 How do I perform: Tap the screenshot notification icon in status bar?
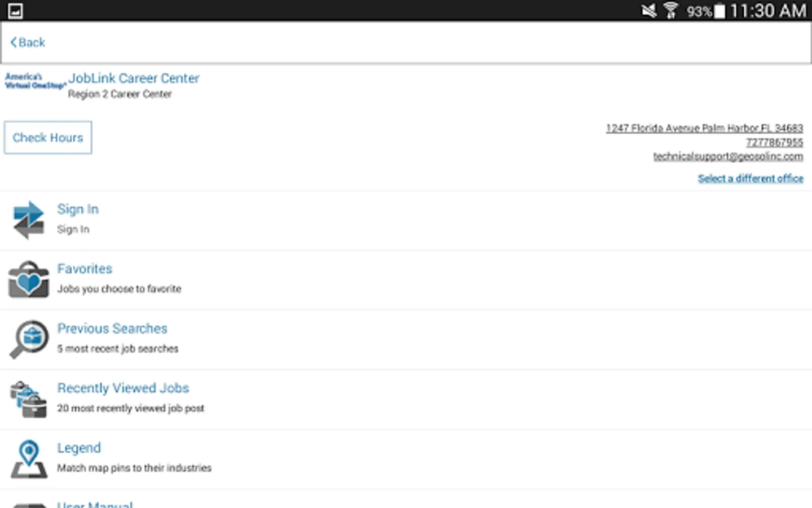(x=15, y=11)
